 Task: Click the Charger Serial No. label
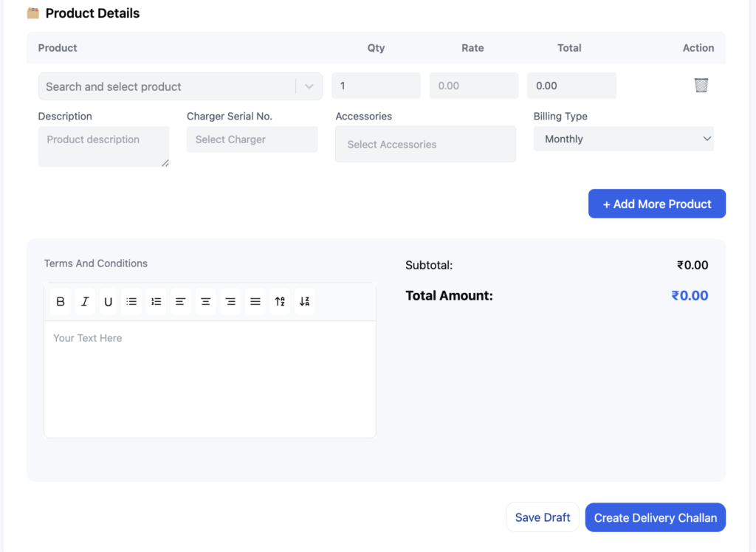coord(230,116)
